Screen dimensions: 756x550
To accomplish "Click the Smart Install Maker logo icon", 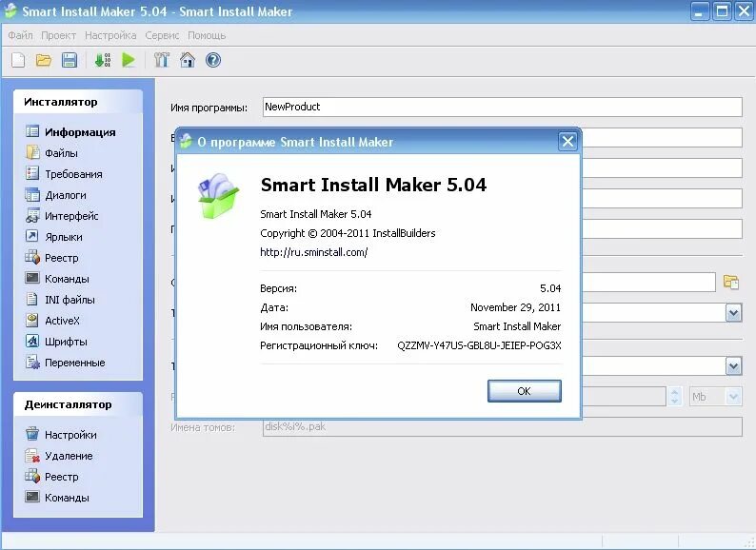I will point(218,197).
